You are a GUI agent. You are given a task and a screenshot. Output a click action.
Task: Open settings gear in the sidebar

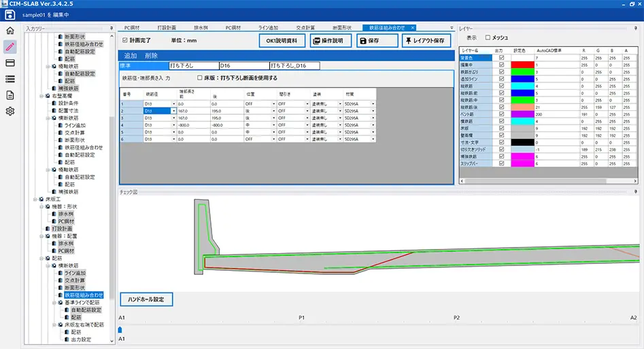(10, 112)
